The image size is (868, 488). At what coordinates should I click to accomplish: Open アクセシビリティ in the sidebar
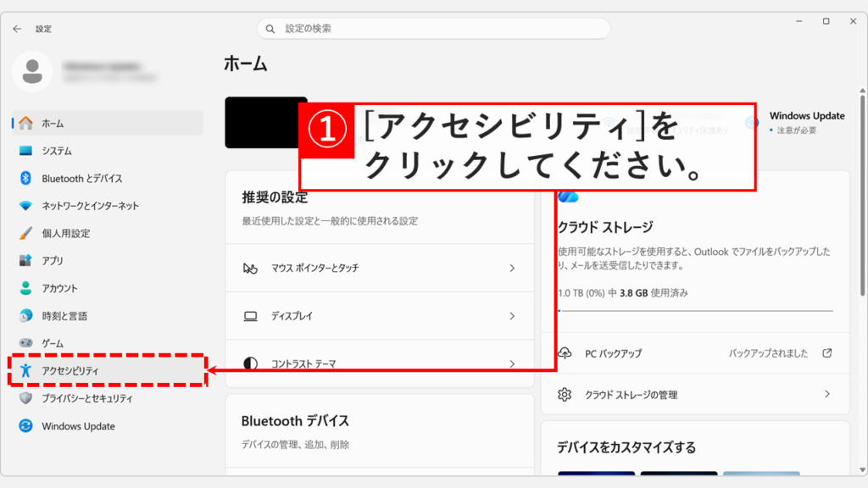(108, 371)
